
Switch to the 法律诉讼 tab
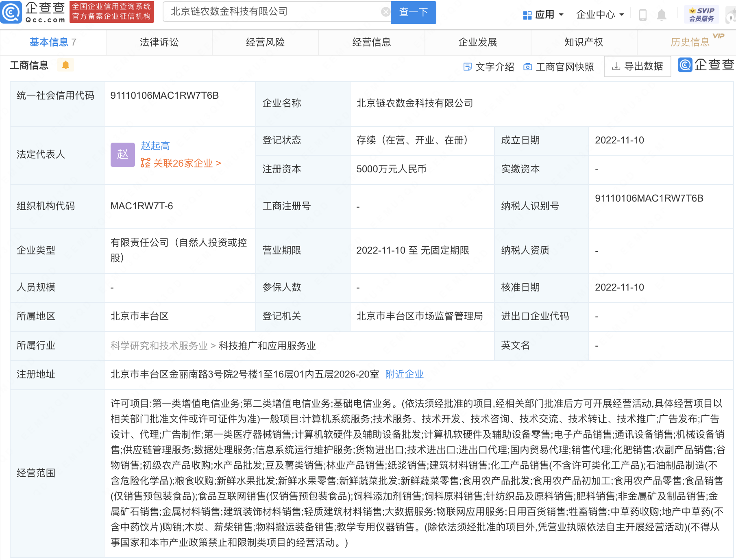click(x=159, y=42)
